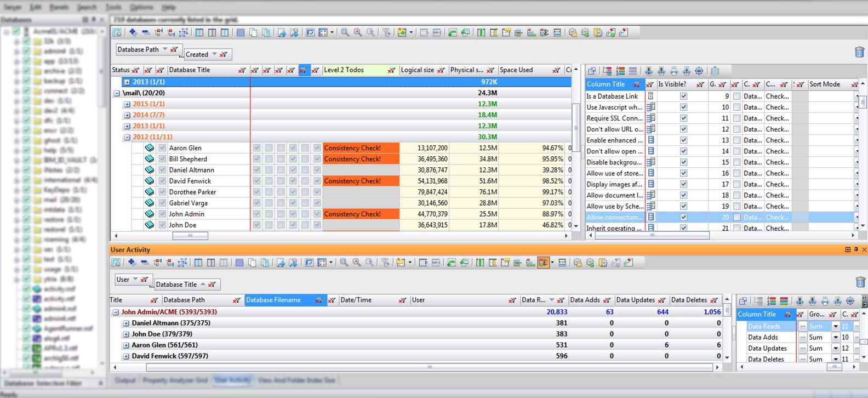Screen dimensions: 868x398
Task: Click the filter funnel icon in top toolbar
Action: click(x=386, y=33)
